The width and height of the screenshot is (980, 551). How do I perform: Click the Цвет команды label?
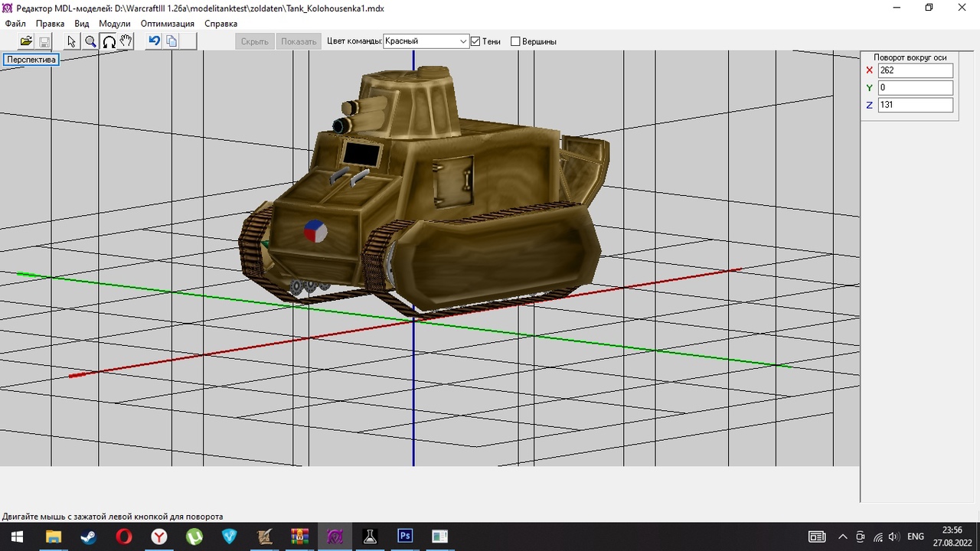coord(354,41)
